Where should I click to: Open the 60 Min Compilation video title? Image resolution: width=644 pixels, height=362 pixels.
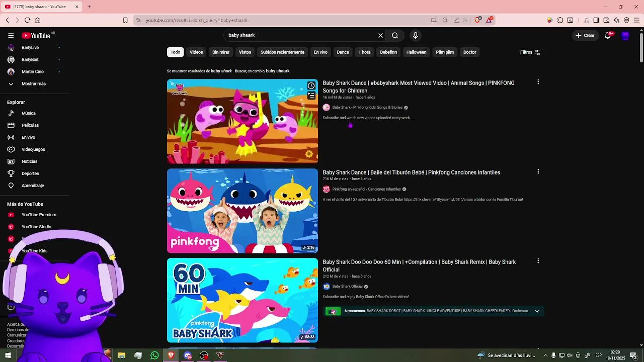coord(419,266)
